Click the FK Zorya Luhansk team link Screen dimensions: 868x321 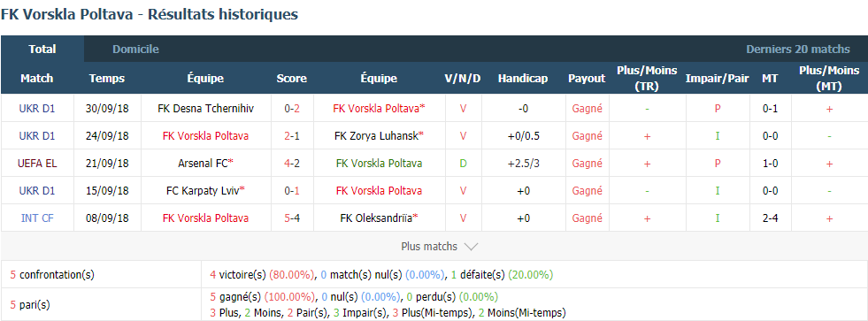coord(380,135)
